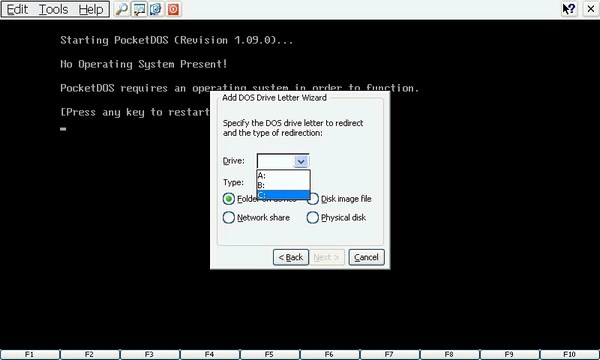Click the context help question-mark icon
600x360 pixels.
(x=569, y=8)
